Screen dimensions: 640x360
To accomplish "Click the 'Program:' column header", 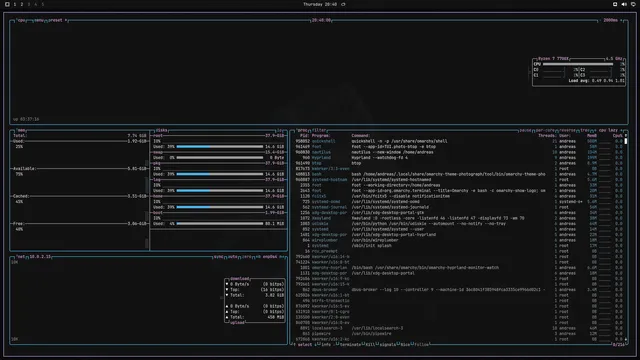I will click(x=321, y=136).
